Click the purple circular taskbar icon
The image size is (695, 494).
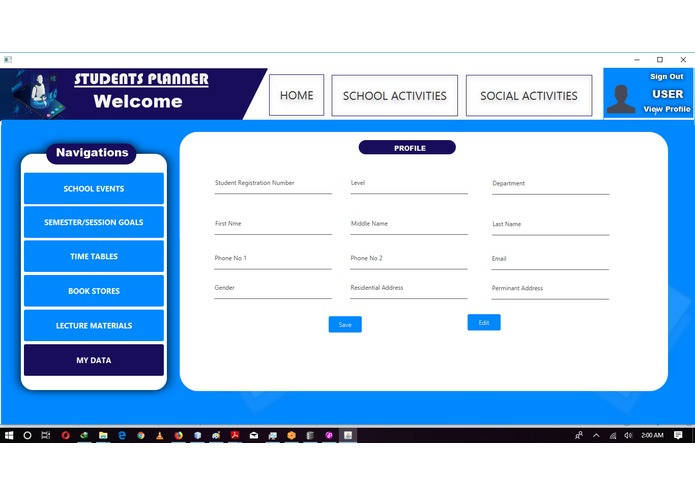point(329,435)
